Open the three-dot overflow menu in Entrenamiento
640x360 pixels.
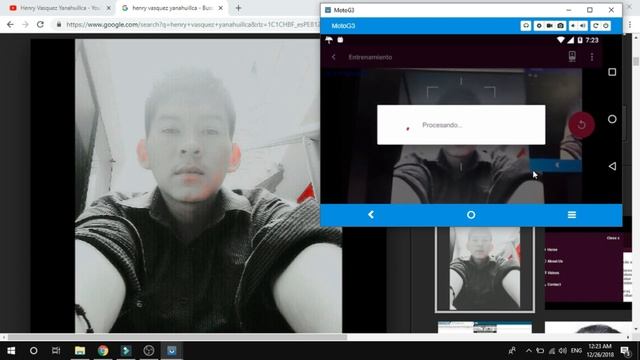(x=592, y=57)
